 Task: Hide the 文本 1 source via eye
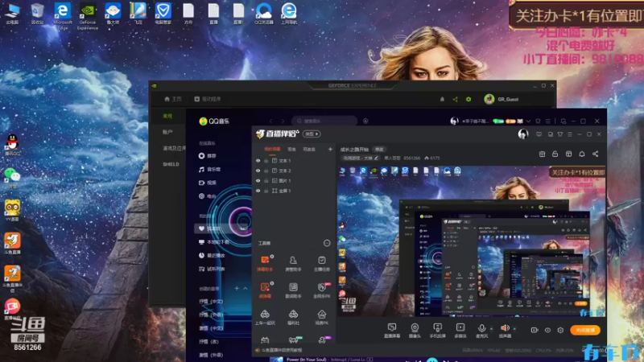258,160
